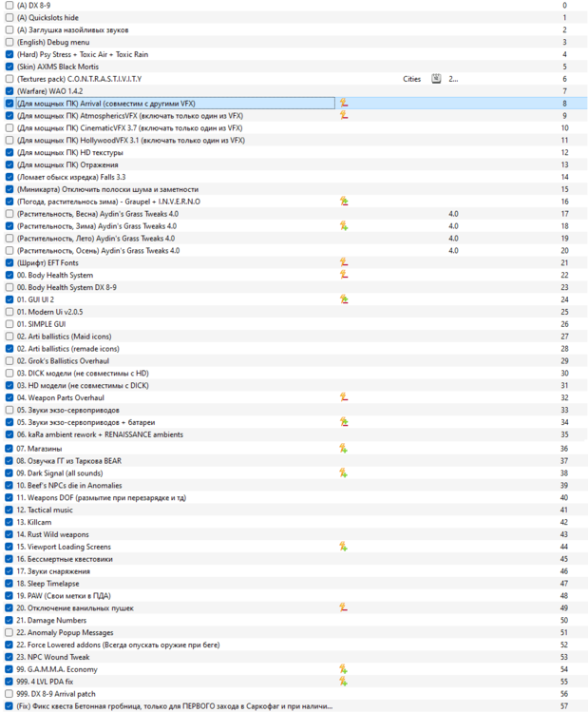Viewport: 588px width, 713px height.
Task: Enable 01. SIMPLE GUI checkbox
Action: pyautogui.click(x=9, y=324)
